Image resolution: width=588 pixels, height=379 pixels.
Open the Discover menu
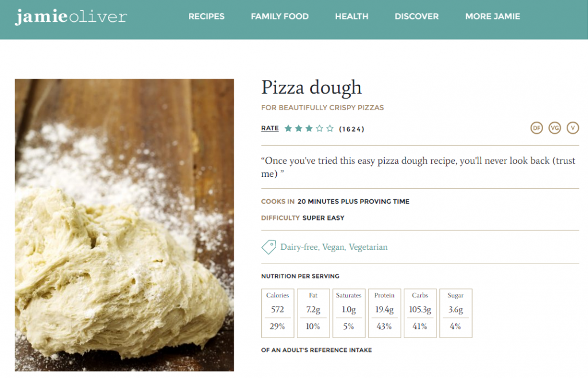[417, 17]
